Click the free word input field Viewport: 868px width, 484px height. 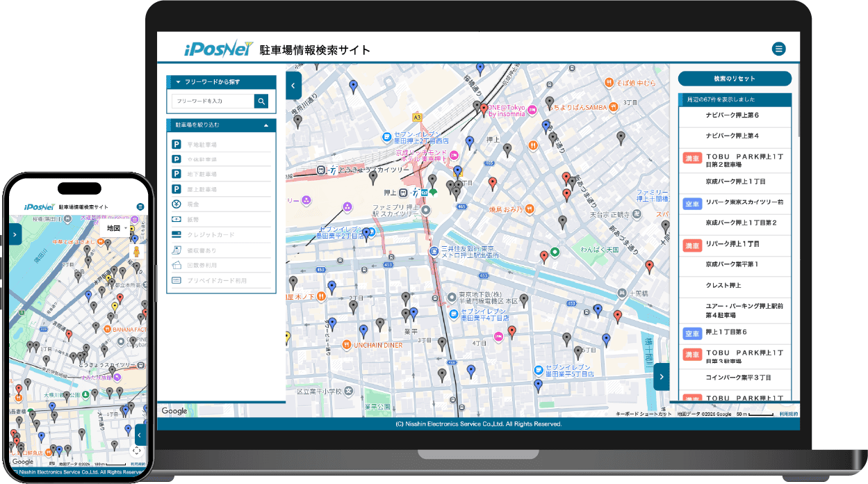pyautogui.click(x=213, y=102)
